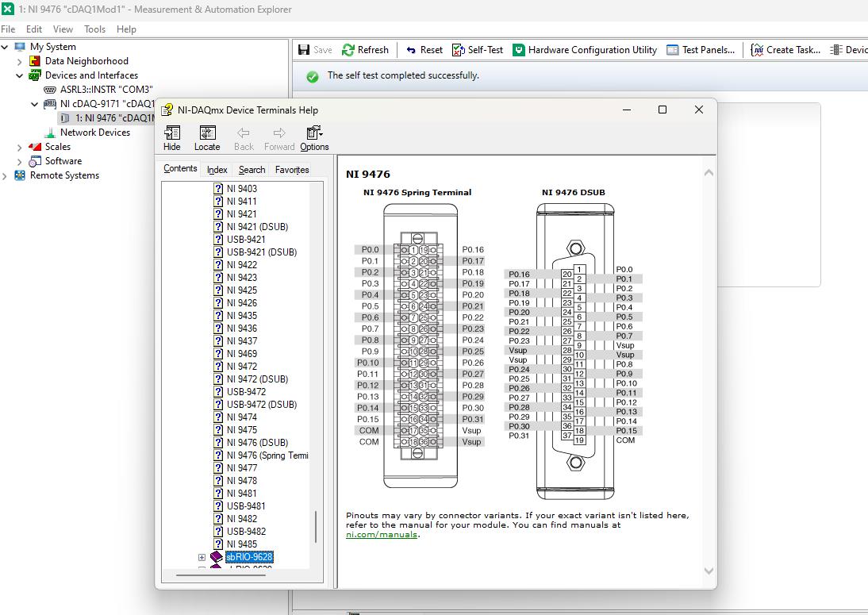Screen dimensions: 868x615
Task: Select USB-9472 (DSUB) help topic
Action: (261, 404)
